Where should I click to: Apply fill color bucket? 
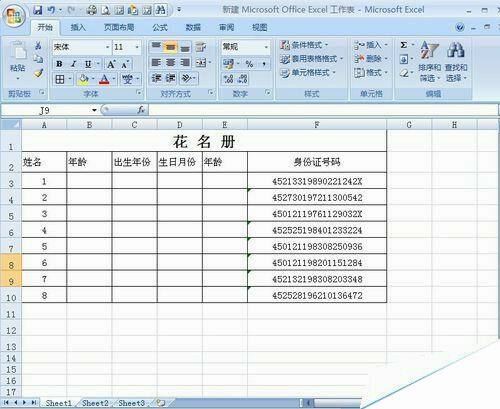pos(83,79)
